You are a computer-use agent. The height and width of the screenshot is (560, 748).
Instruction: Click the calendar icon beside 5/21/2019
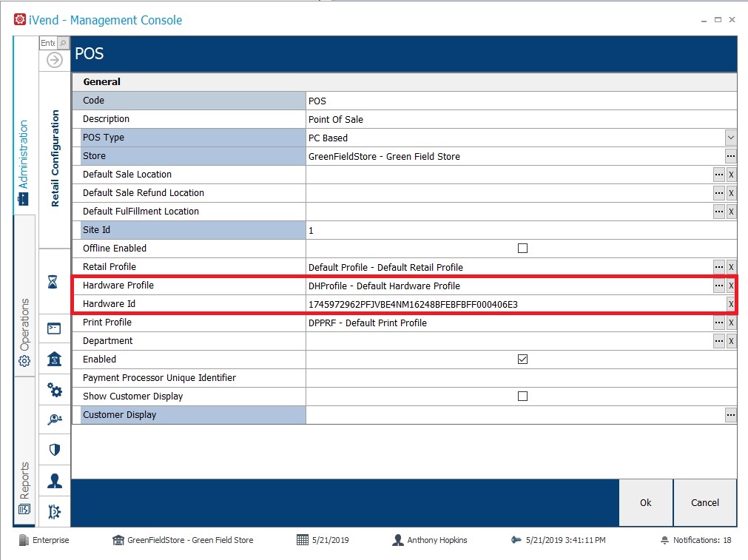(x=303, y=540)
